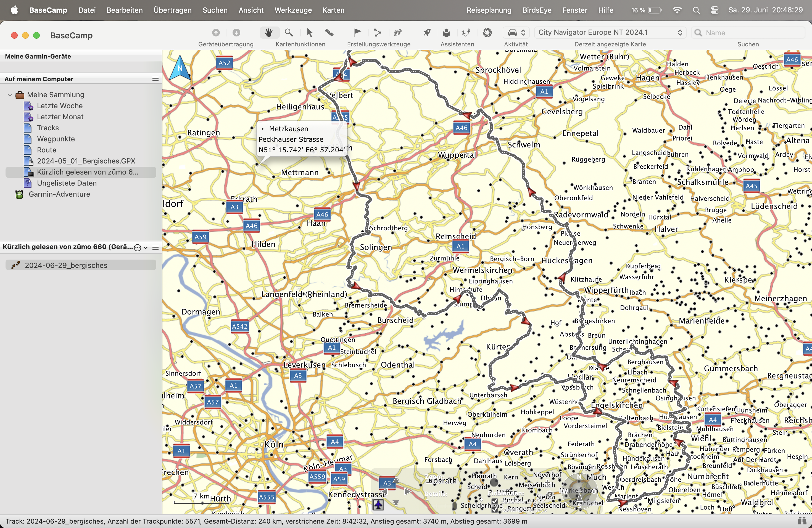Select the footprints track drawing tool
The height and width of the screenshot is (528, 812).
coord(397,32)
